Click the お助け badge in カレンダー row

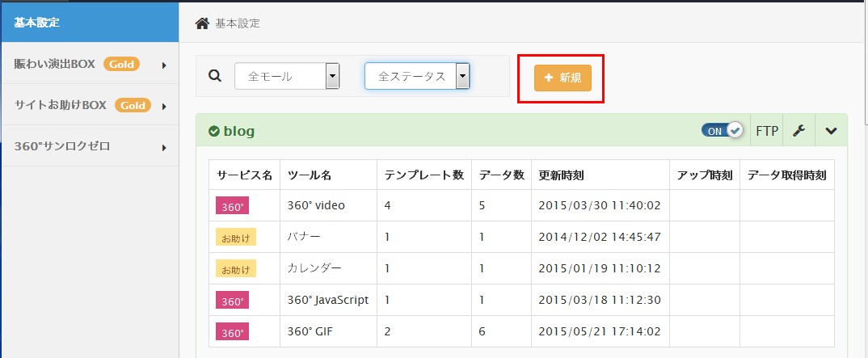236,269
